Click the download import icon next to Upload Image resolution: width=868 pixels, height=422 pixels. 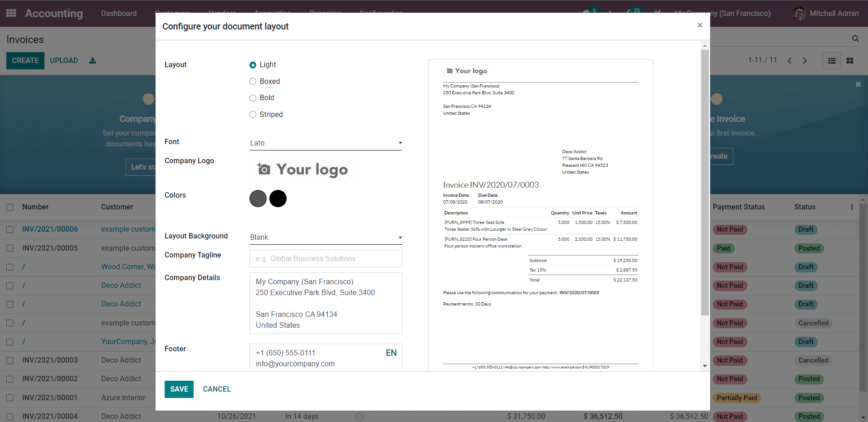93,60
